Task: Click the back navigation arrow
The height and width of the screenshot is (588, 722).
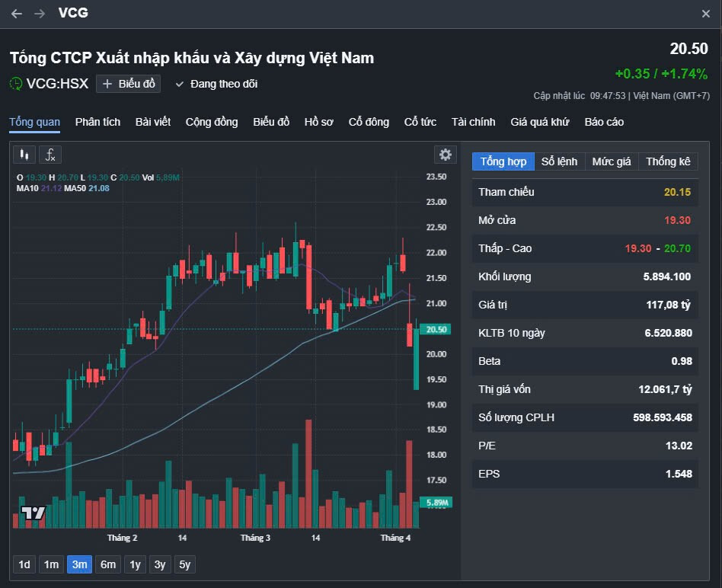Action: (17, 14)
